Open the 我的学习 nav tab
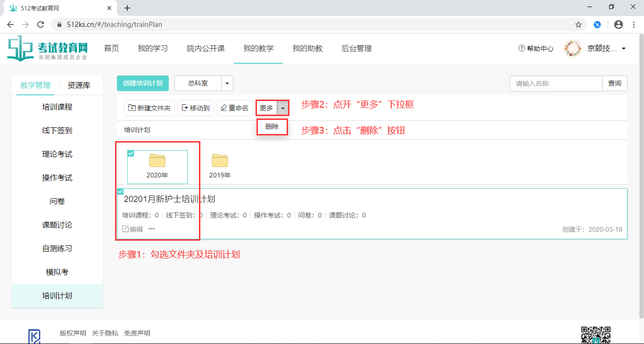This screenshot has width=644, height=344. (x=153, y=48)
